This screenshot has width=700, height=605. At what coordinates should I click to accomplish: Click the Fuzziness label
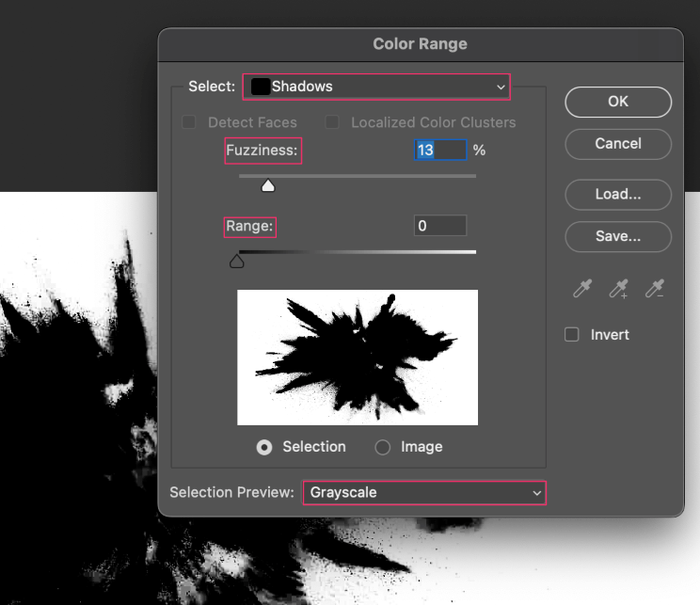[262, 151]
